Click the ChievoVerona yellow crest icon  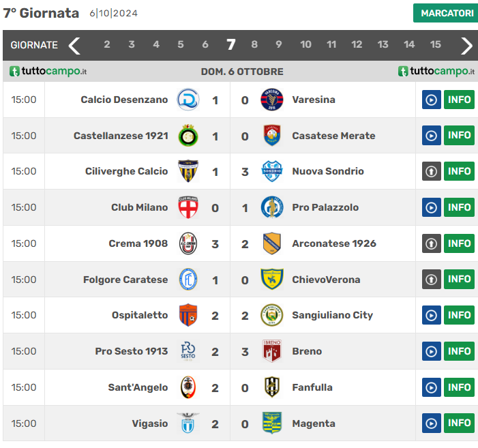click(x=271, y=279)
